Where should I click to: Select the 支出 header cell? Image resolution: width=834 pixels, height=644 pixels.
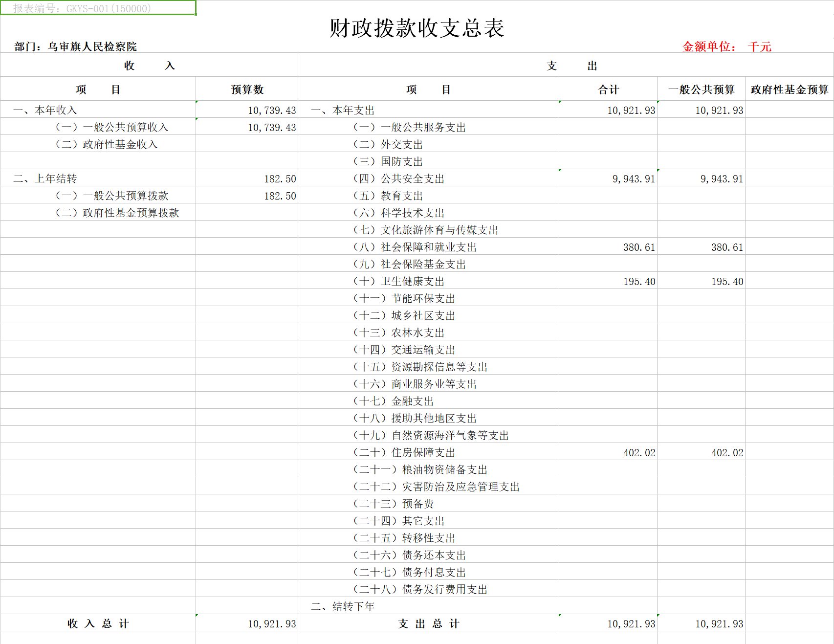[566, 65]
